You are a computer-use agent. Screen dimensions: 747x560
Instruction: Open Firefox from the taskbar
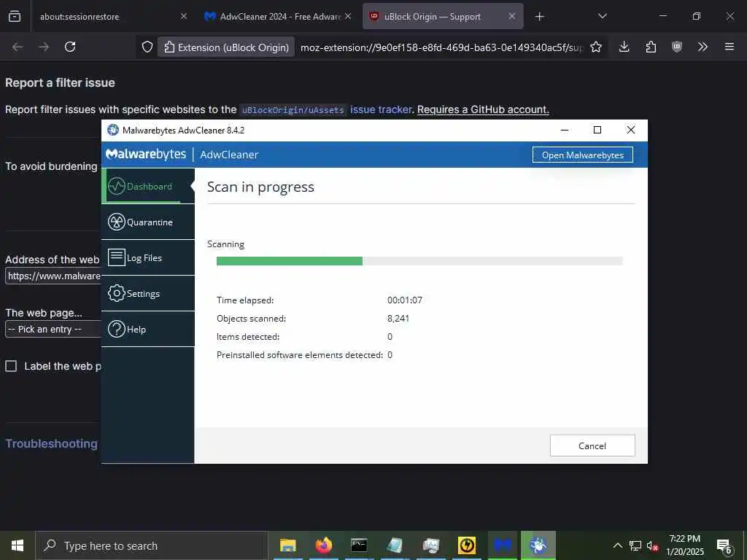click(x=323, y=545)
